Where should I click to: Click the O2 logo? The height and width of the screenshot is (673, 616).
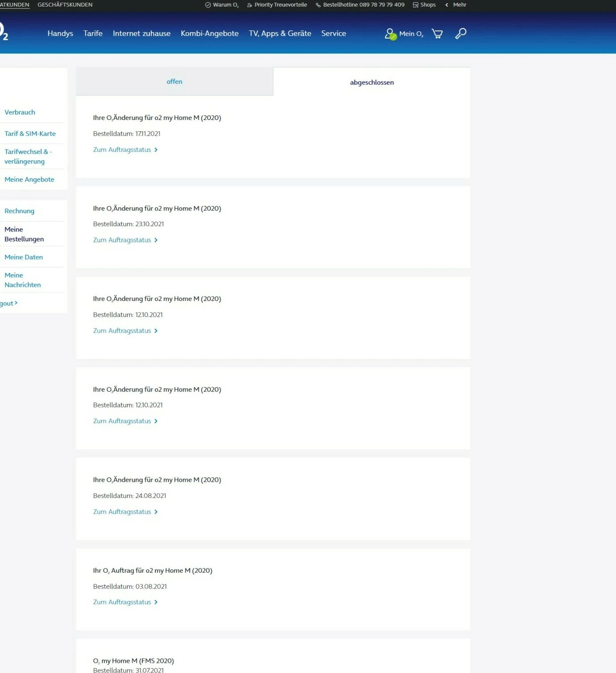pyautogui.click(x=3, y=31)
